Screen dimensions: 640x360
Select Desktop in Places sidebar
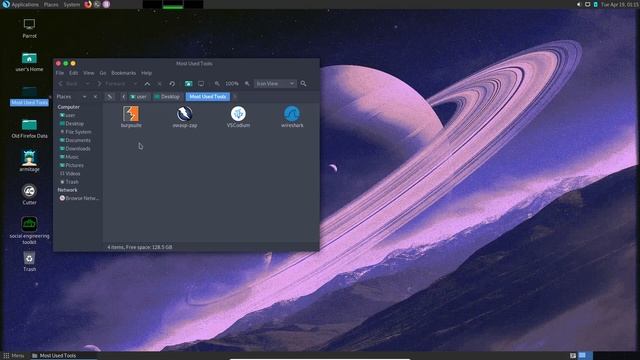72,124
